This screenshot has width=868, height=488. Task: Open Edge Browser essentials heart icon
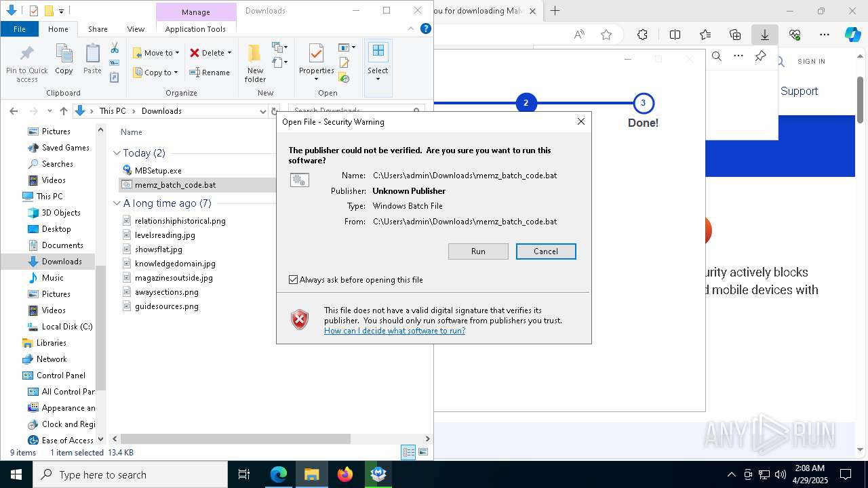(795, 35)
